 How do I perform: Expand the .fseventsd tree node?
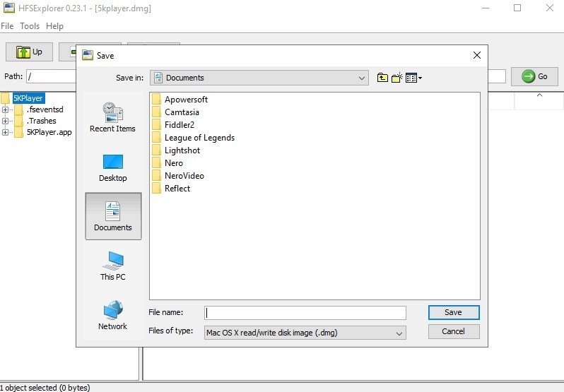point(6,109)
